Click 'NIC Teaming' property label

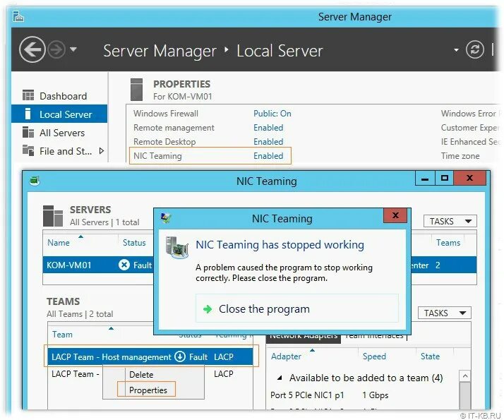157,156
